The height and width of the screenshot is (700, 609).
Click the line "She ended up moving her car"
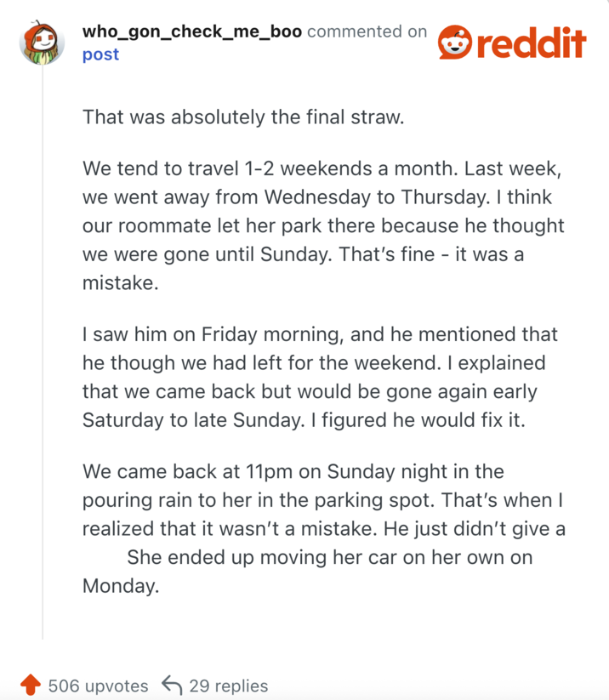330,558
